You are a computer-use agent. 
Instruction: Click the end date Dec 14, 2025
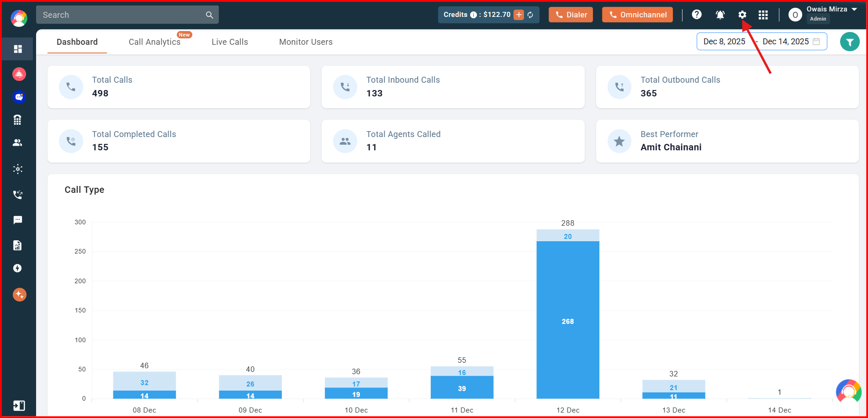[785, 42]
